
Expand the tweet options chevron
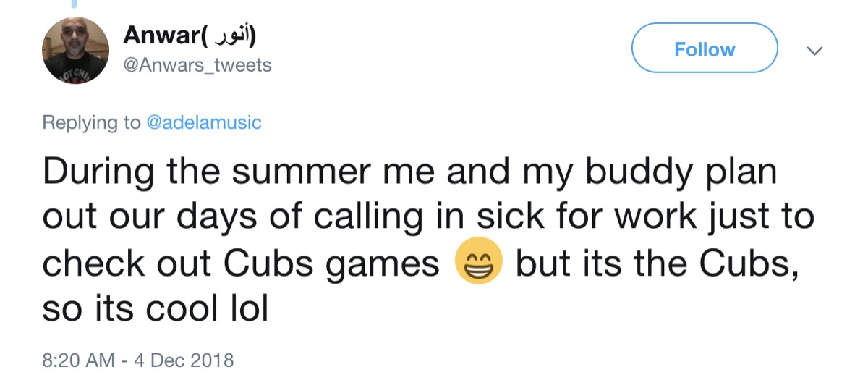pyautogui.click(x=814, y=51)
